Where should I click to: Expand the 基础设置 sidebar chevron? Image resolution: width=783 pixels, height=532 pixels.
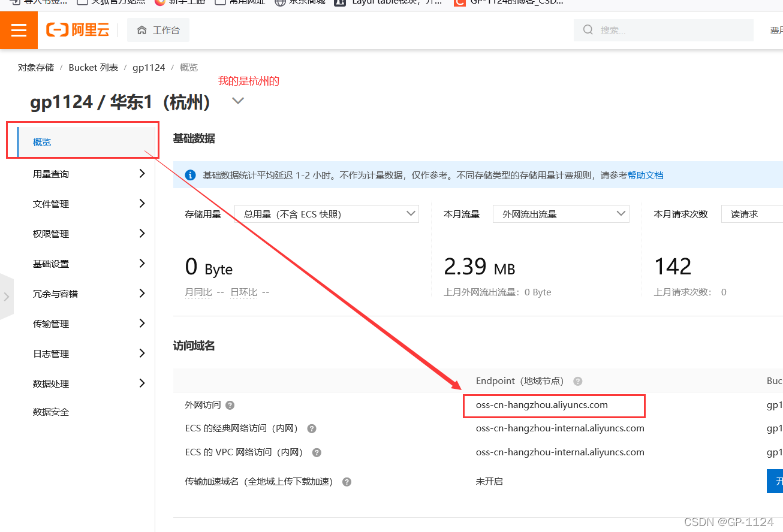coord(142,264)
